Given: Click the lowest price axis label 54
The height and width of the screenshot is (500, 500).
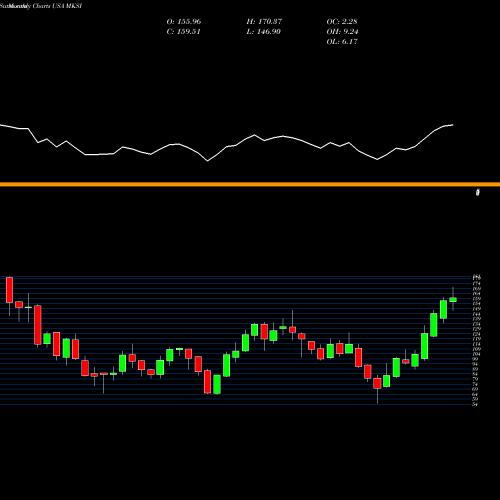Looking at the screenshot, I should click(x=475, y=404).
